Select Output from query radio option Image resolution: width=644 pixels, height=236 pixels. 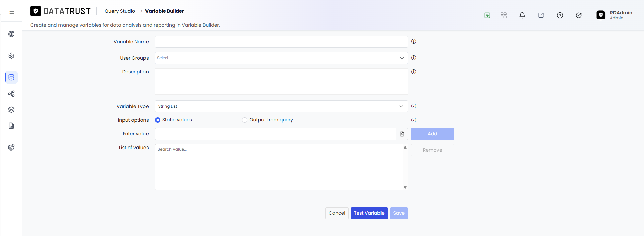point(245,120)
